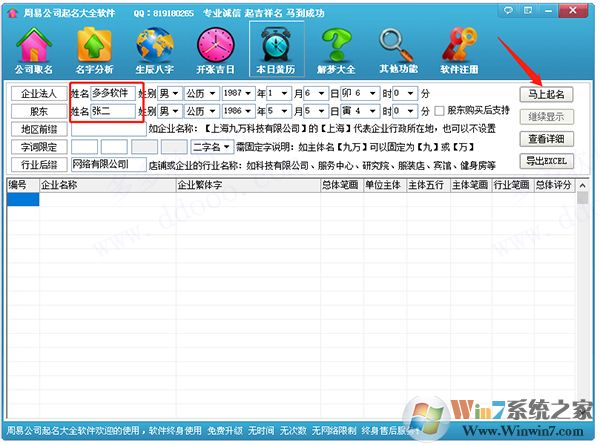Viewport: 600px width, 445px height.
Task: Click the name field containing 张二
Action: click(113, 111)
